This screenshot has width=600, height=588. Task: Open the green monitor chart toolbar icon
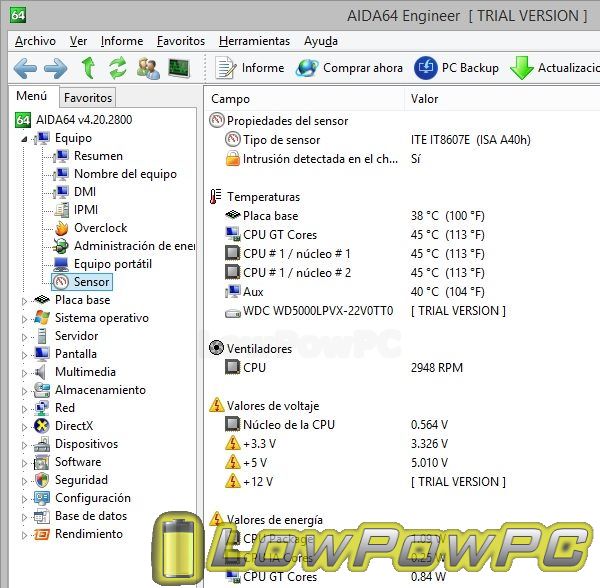[x=179, y=68]
